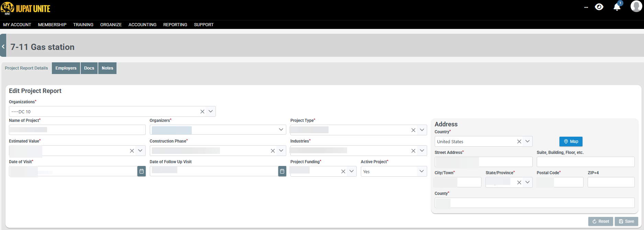644x230 pixels.
Task: Open the Date of Visit calendar picker
Action: point(142,171)
